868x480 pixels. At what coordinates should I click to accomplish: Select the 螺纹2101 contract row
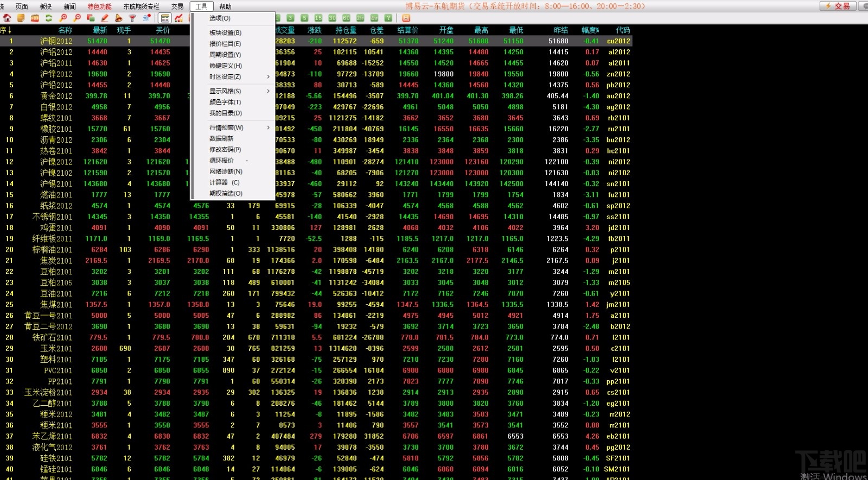316,118
